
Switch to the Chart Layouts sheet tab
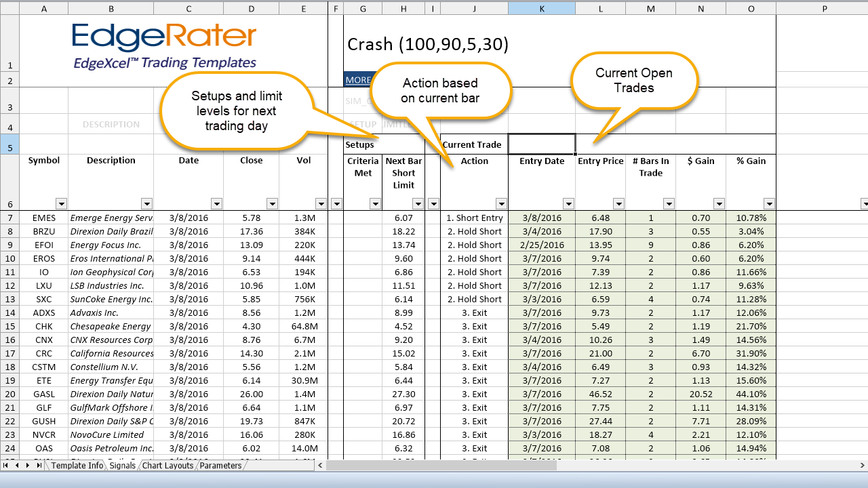pyautogui.click(x=168, y=466)
